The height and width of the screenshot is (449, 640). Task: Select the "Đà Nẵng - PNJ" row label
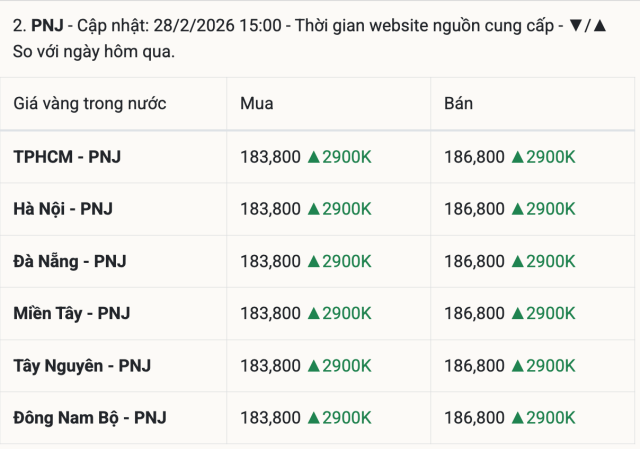tap(70, 261)
